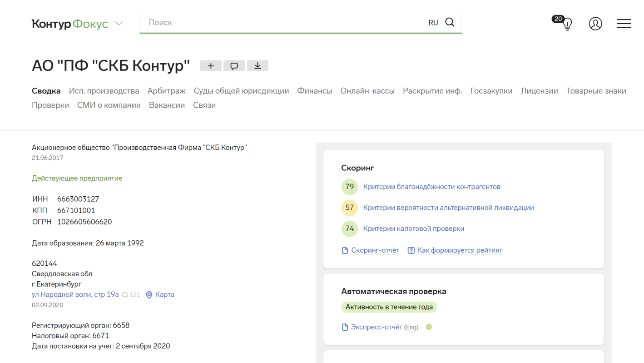The width and height of the screenshot is (644, 363).
Task: Click the question icon beside Как формируется рейтинг
Action: [411, 250]
